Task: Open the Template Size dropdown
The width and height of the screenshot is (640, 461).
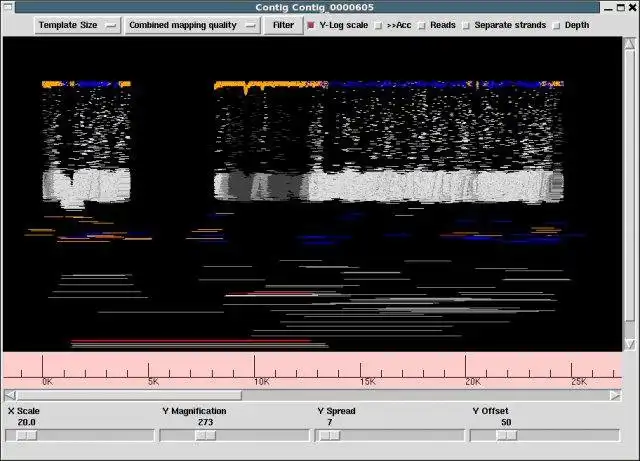Action: click(x=77, y=25)
